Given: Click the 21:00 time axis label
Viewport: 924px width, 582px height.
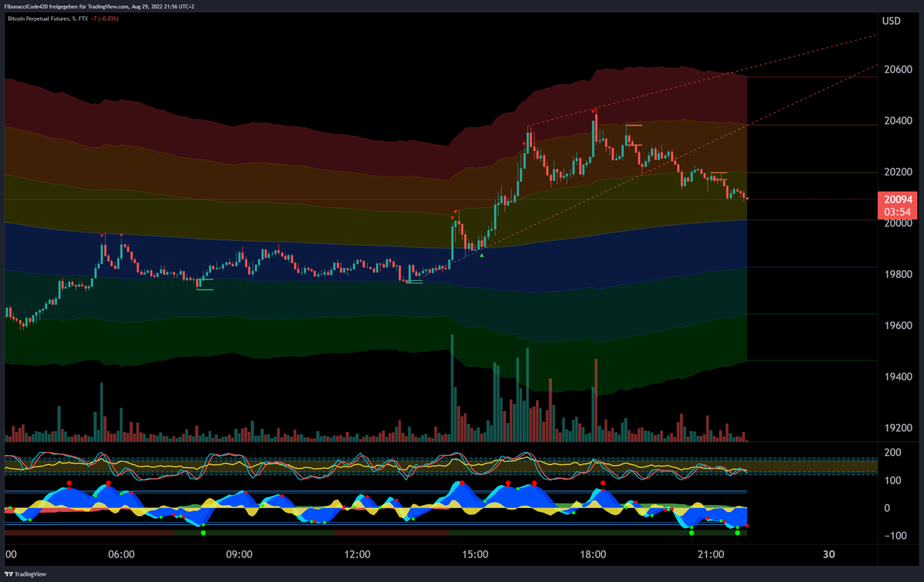Looking at the screenshot, I should 711,554.
